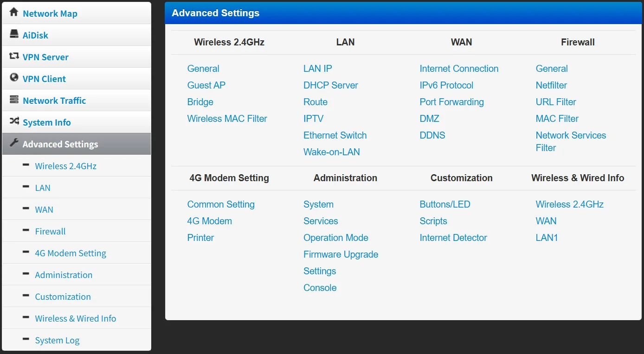Select Firewall in the sidebar submenu
This screenshot has width=644, height=354.
pos(50,231)
